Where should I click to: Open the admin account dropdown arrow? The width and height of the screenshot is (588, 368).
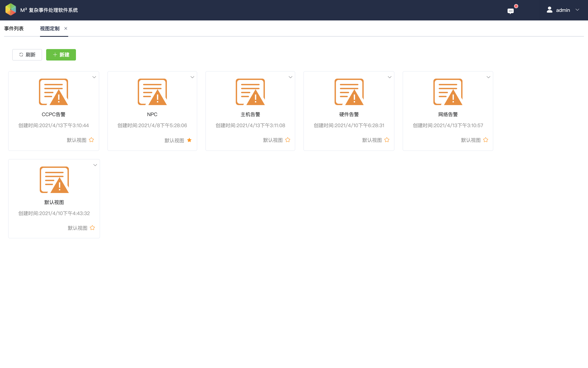click(577, 10)
